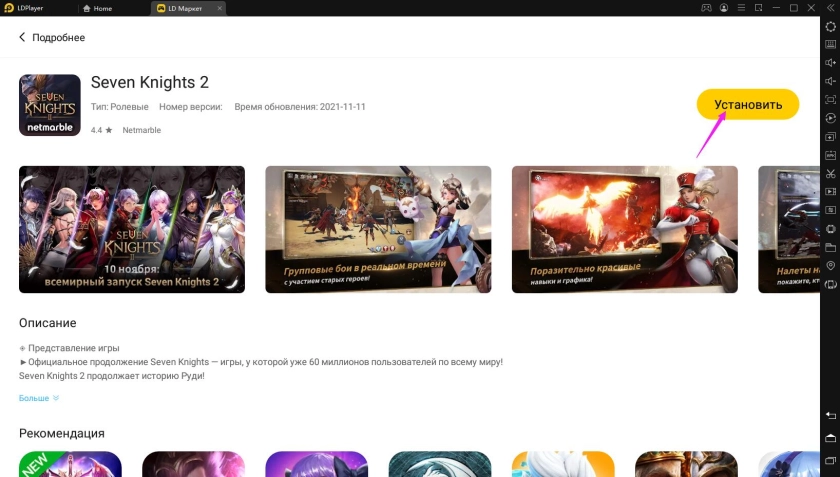Collapse the sidebar with double-chevron icon

click(830, 8)
